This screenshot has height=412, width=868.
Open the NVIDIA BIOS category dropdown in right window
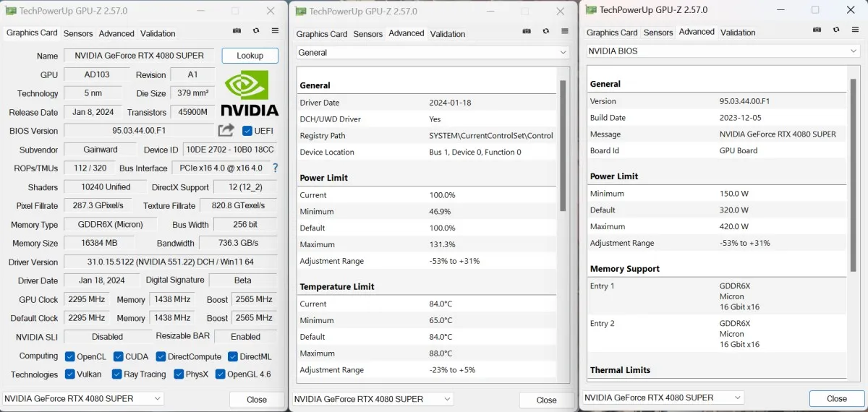pyautogui.click(x=723, y=51)
